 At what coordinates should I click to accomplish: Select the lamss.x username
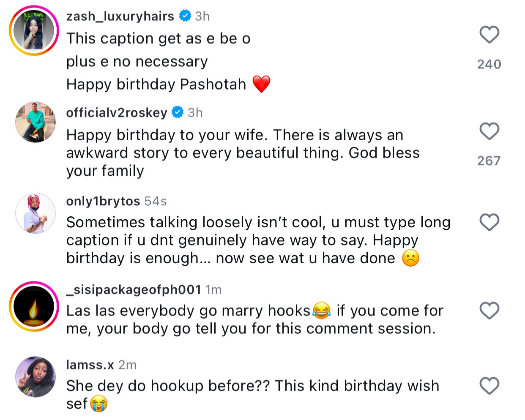[x=90, y=365]
